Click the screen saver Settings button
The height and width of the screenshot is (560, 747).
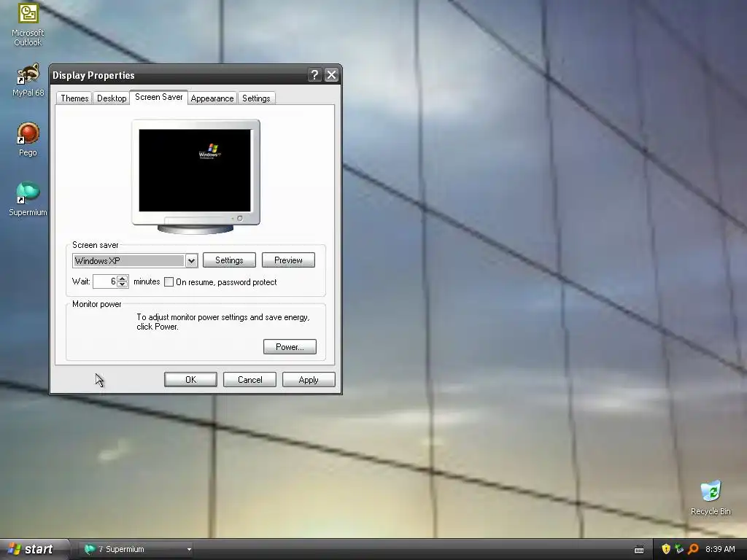[229, 260]
